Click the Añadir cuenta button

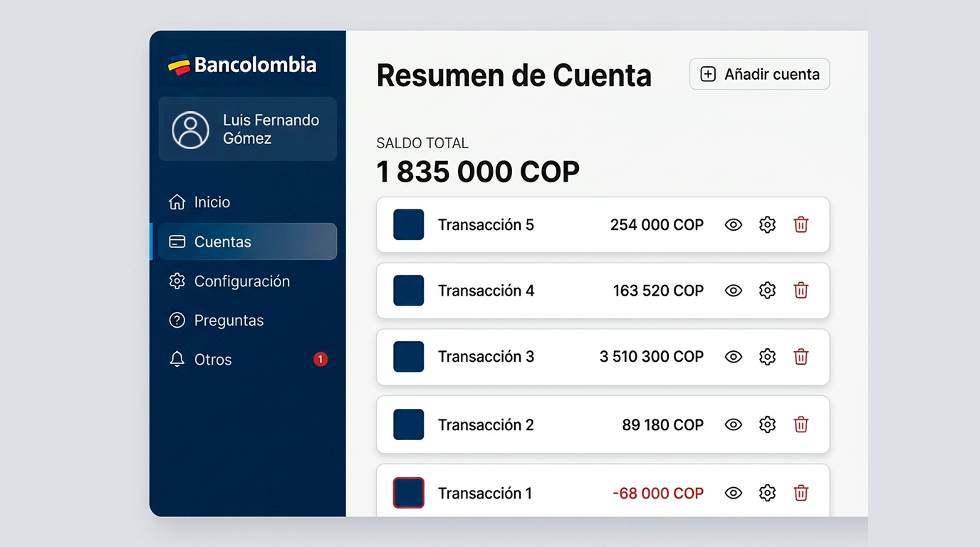pos(759,74)
